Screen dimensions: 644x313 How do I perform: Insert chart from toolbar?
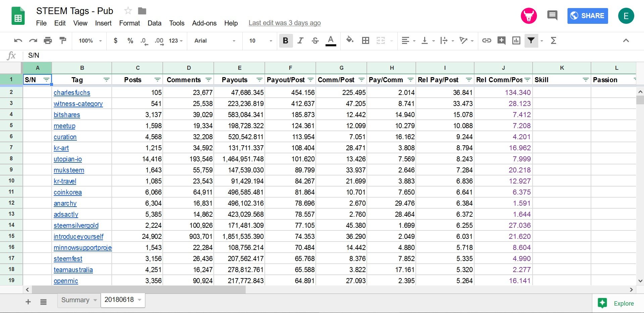516,41
